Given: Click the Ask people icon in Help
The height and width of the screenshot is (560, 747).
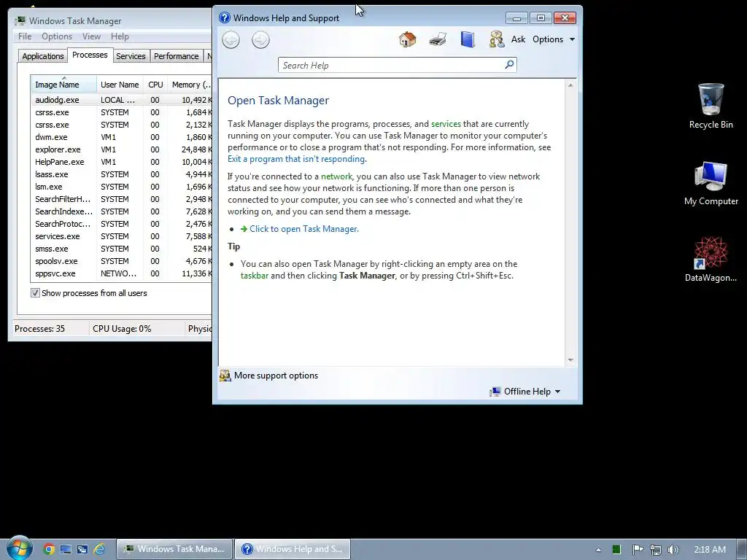Looking at the screenshot, I should coord(496,39).
